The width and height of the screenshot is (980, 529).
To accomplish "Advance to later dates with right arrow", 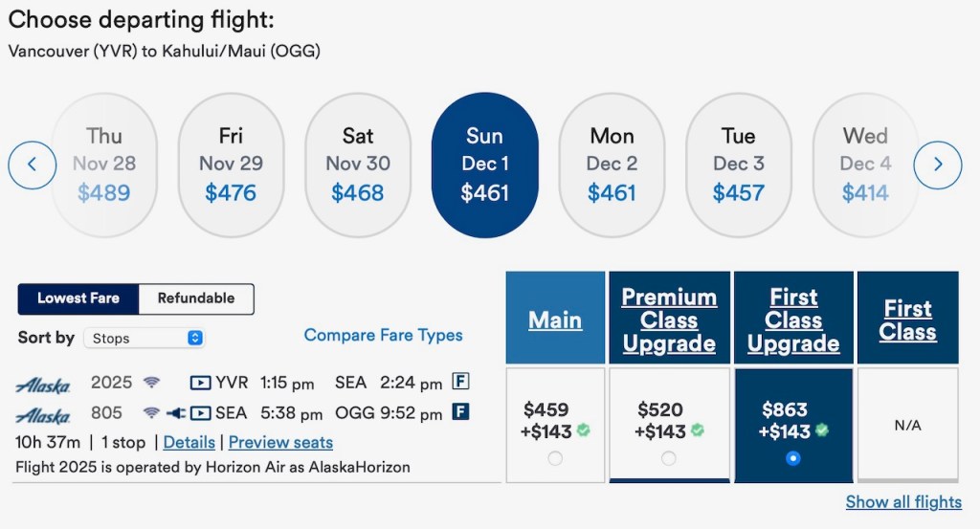I will pos(937,165).
